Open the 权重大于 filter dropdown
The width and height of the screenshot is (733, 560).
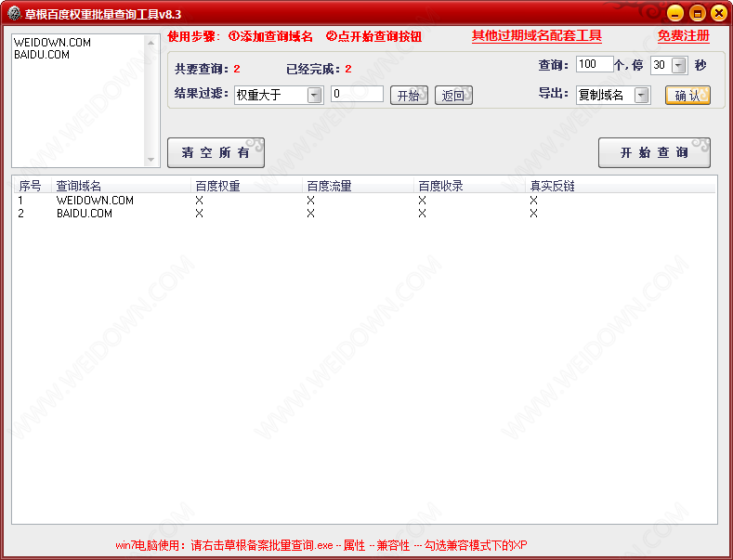point(315,96)
